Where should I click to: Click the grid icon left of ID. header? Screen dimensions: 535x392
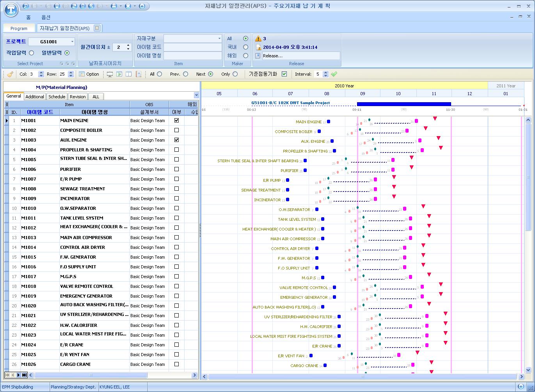7,112
